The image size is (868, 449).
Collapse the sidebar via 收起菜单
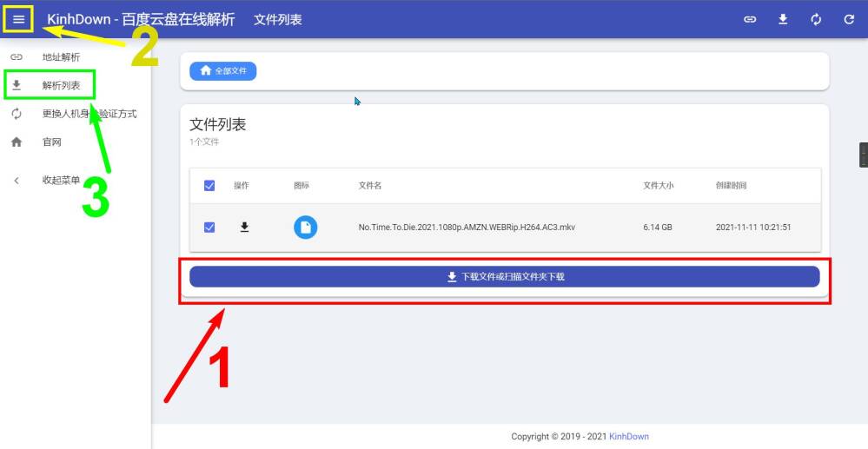click(x=61, y=181)
